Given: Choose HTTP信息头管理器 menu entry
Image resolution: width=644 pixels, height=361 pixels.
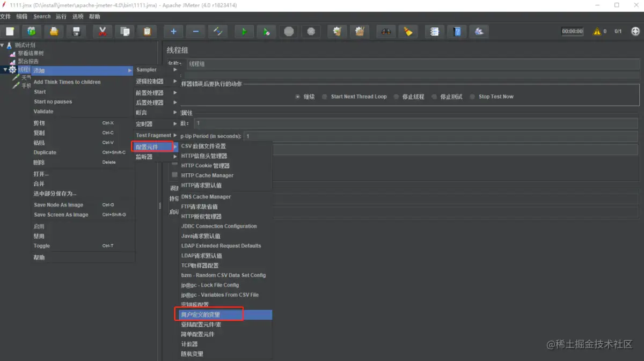Looking at the screenshot, I should click(x=225, y=156).
